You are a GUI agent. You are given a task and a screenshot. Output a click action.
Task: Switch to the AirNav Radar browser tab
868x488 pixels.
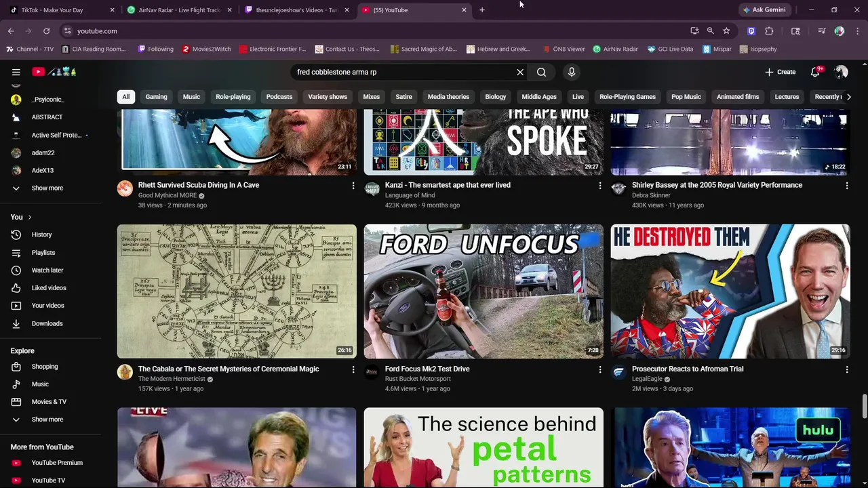pyautogui.click(x=180, y=10)
